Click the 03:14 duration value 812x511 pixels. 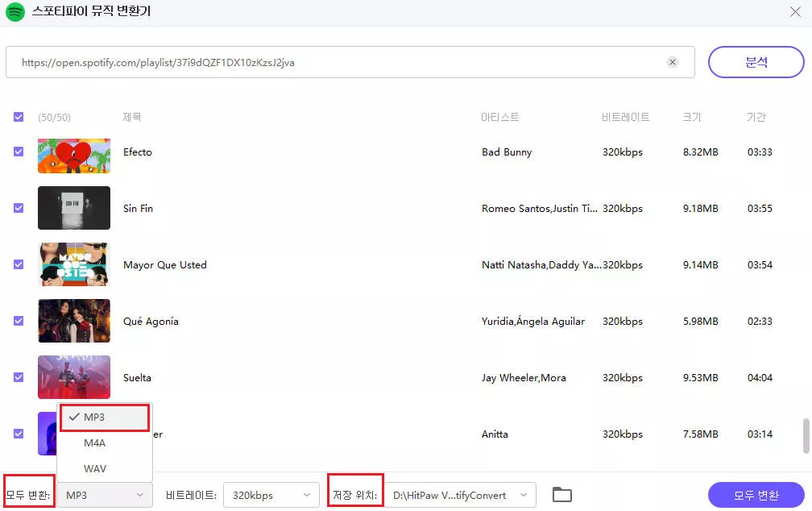tap(760, 434)
